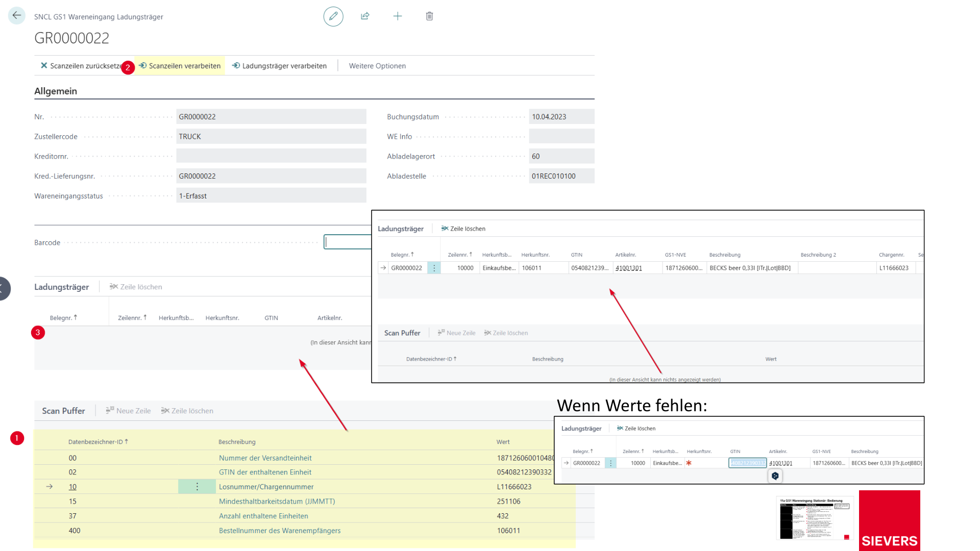The height and width of the screenshot is (551, 980).
Task: Click Zeile löschen in upper inset Ladungsträger
Action: [463, 229]
